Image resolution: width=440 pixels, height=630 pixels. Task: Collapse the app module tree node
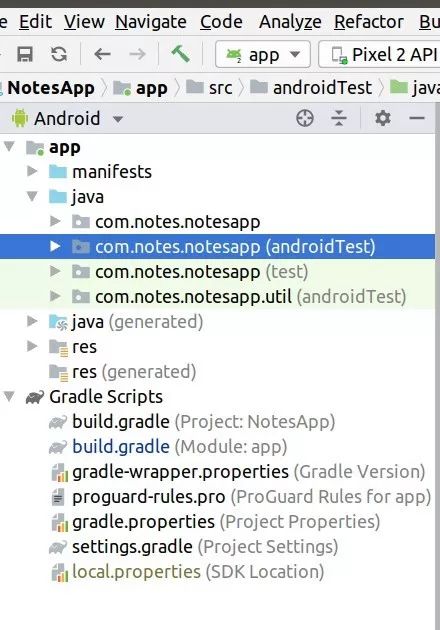click(x=9, y=147)
